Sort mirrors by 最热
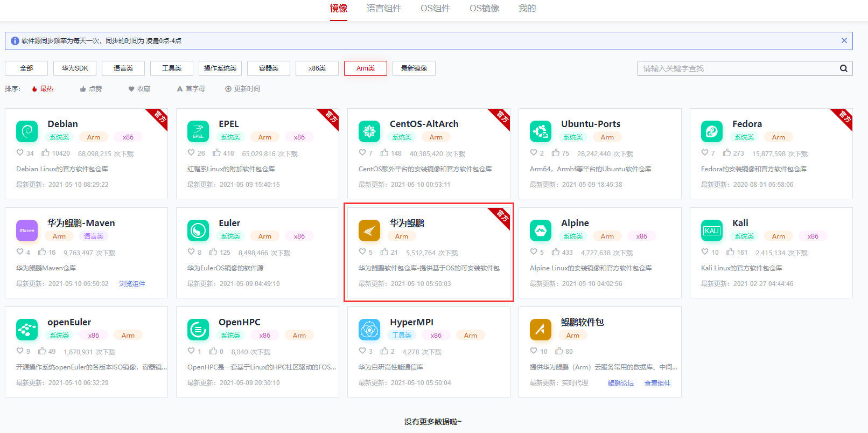 (x=43, y=89)
